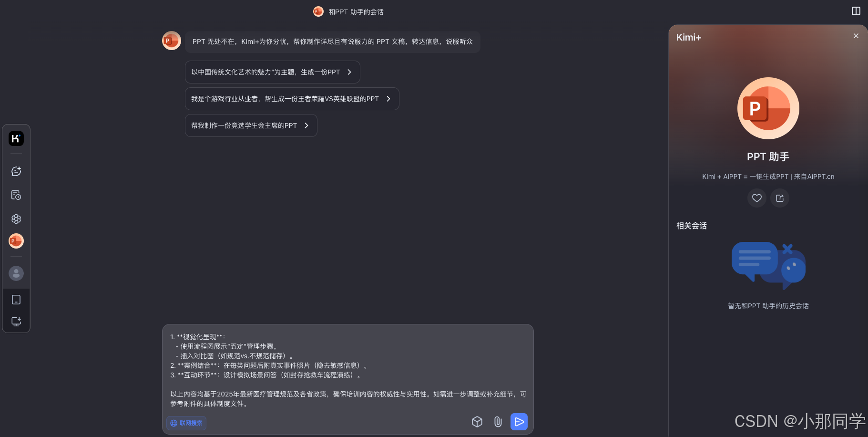Send the message with the blue button
This screenshot has width=868, height=437.
[519, 422]
